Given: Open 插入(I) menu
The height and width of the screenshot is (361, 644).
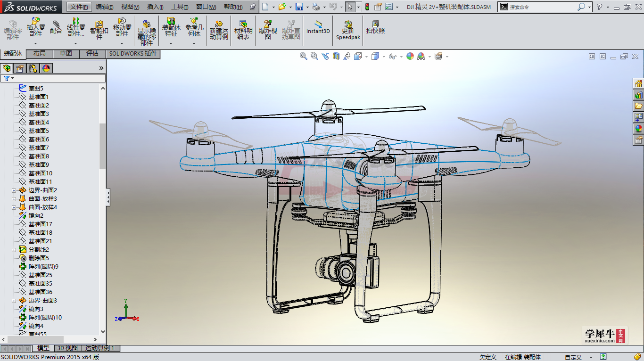Looking at the screenshot, I should (x=155, y=7).
